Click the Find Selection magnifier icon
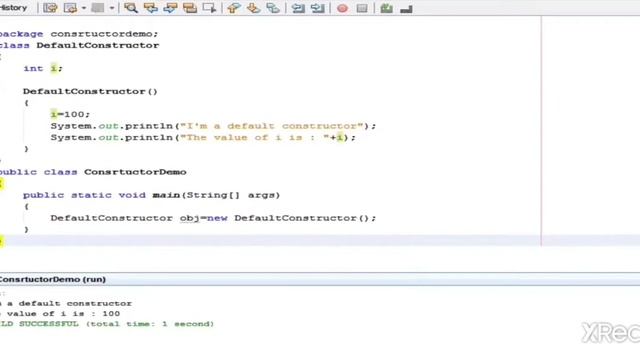 pos(131,8)
